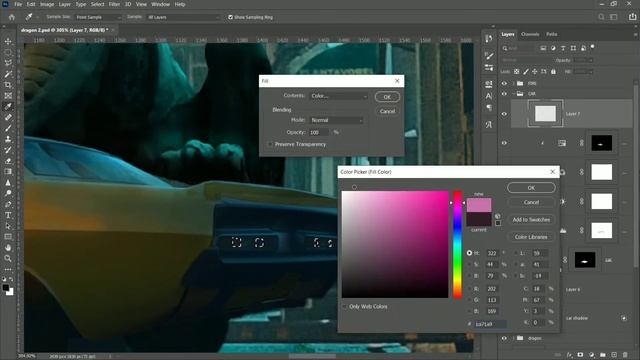Select the Clone Stamp tool
This screenshot has height=360, width=640.
(x=8, y=139)
